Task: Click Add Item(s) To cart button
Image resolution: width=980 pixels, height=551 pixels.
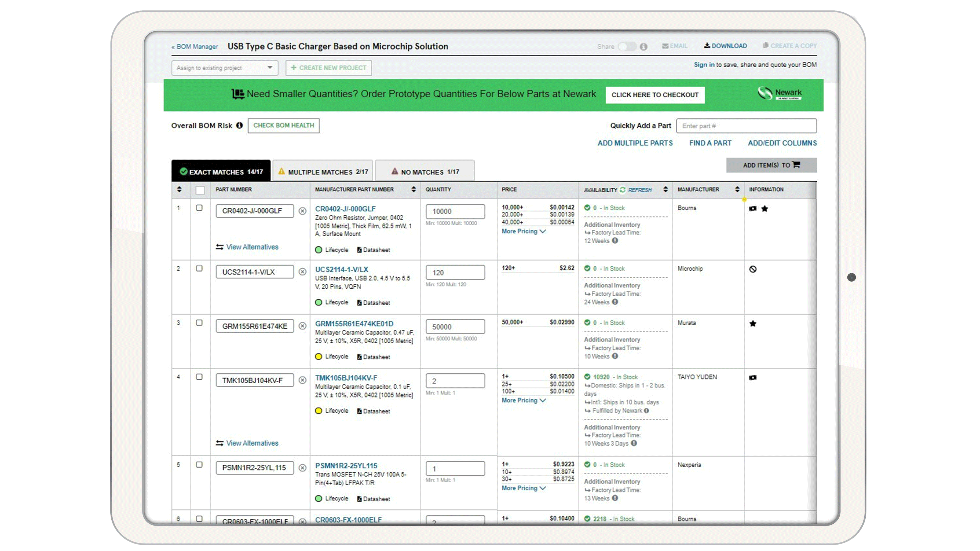Action: [771, 165]
